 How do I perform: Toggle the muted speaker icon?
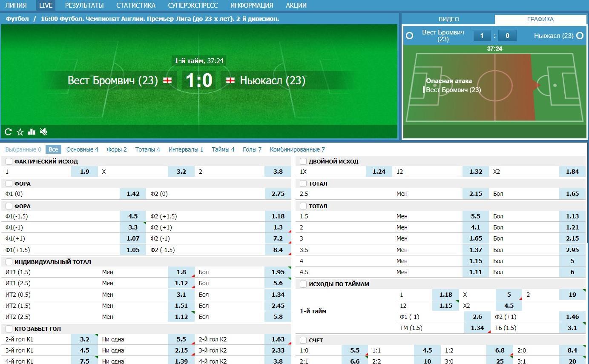click(x=43, y=132)
